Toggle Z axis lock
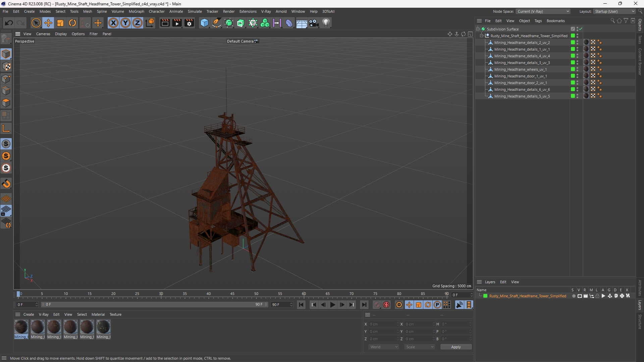 click(x=138, y=23)
